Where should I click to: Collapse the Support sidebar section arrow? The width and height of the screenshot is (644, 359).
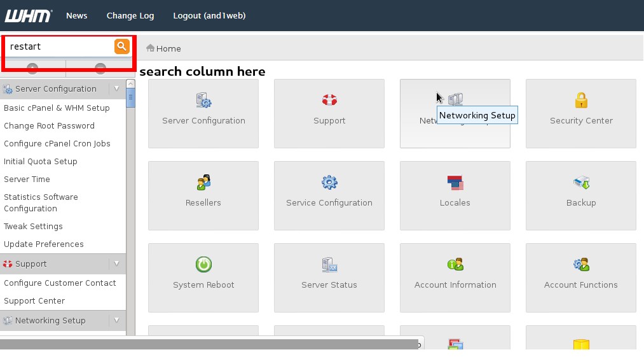pos(116,264)
